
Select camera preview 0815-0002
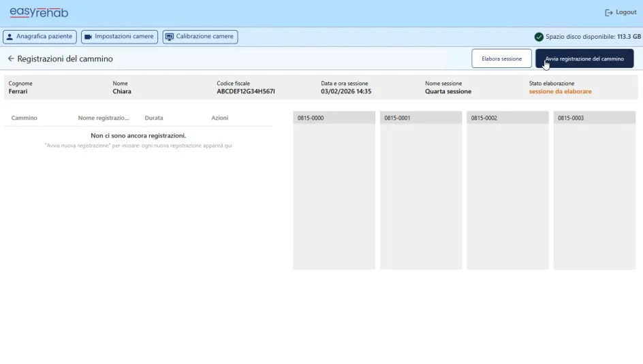tap(507, 191)
